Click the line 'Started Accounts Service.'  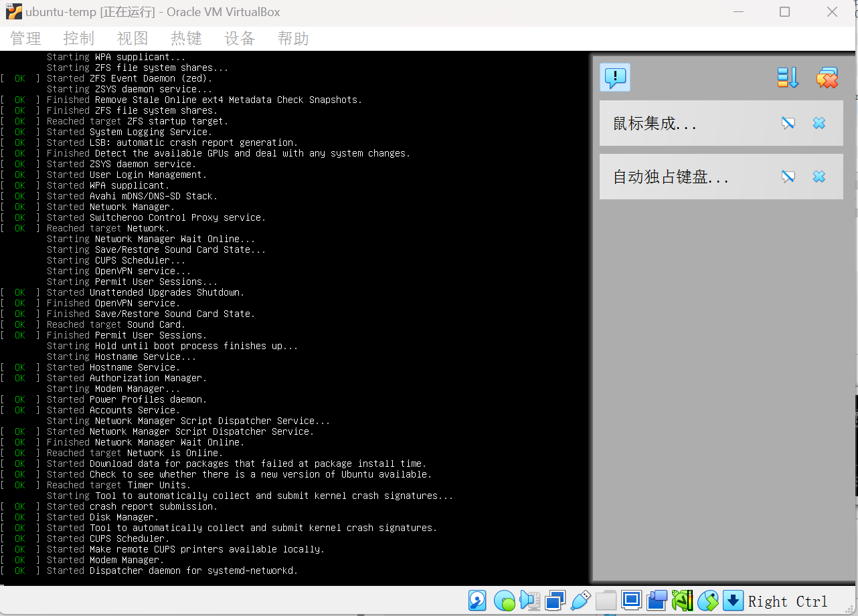tap(113, 410)
